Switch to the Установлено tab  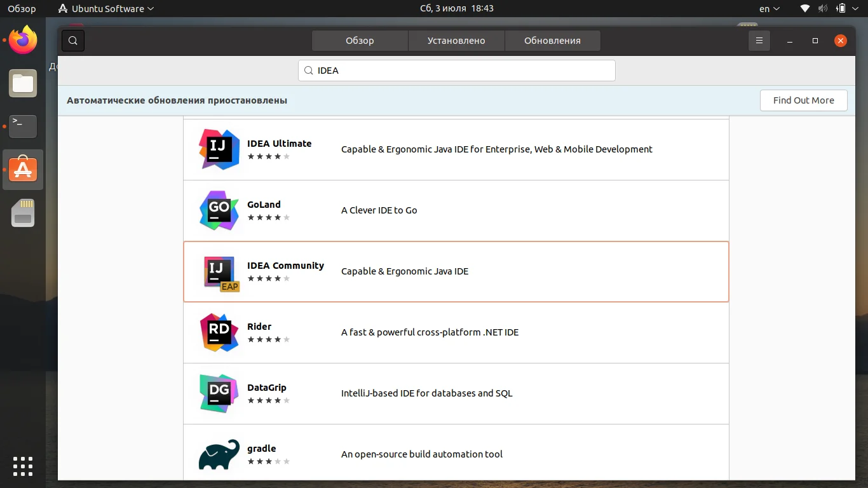(456, 41)
